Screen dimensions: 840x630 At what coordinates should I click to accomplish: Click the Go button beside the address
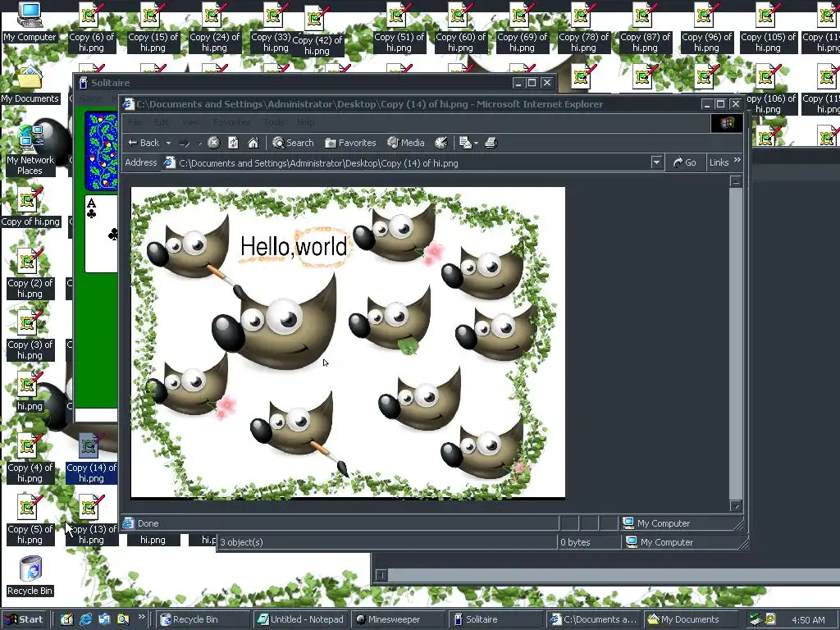pos(685,162)
